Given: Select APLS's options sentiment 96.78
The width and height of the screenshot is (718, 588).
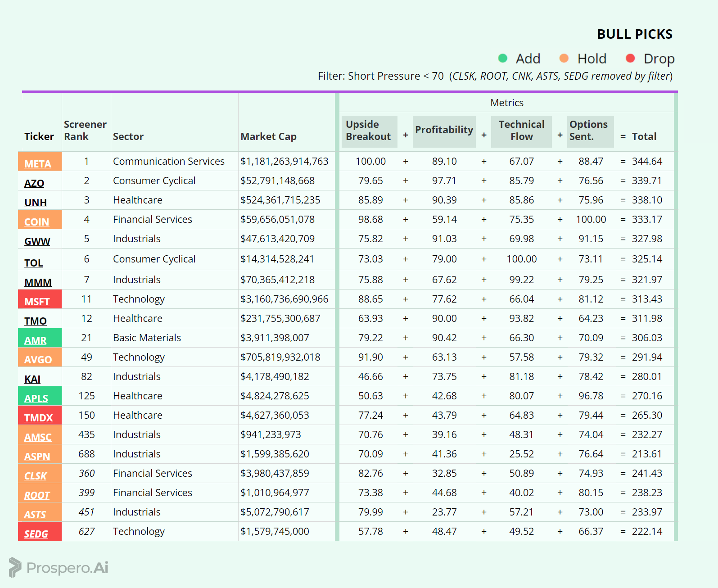Looking at the screenshot, I should point(591,396).
